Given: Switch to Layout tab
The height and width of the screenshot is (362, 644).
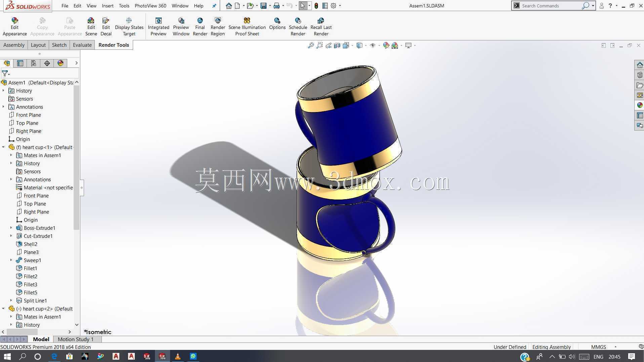Looking at the screenshot, I should pyautogui.click(x=38, y=45).
